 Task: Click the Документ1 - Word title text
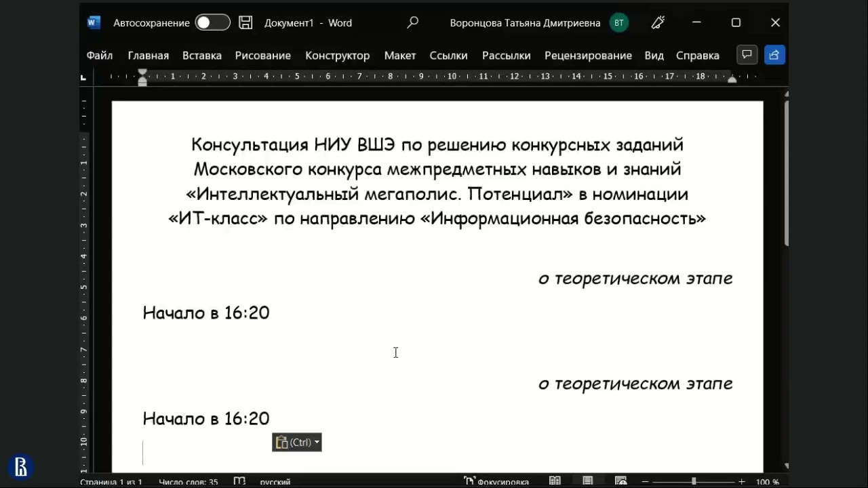[x=308, y=22]
